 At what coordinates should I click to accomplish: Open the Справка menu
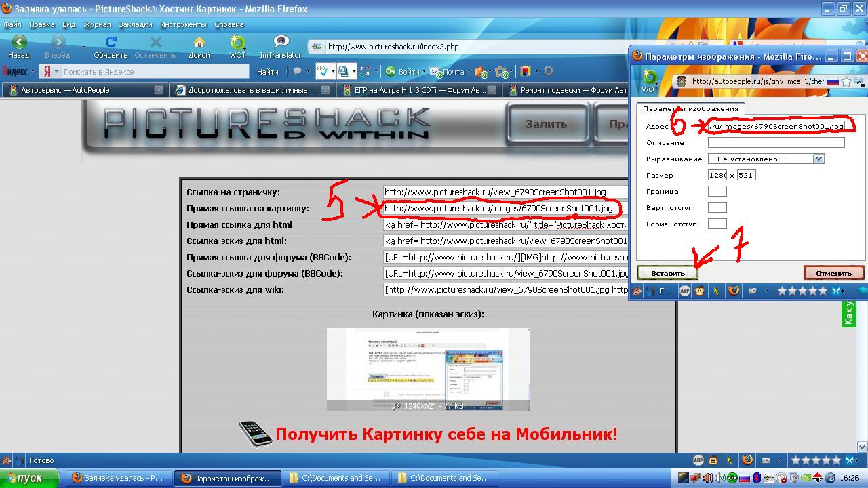point(229,25)
